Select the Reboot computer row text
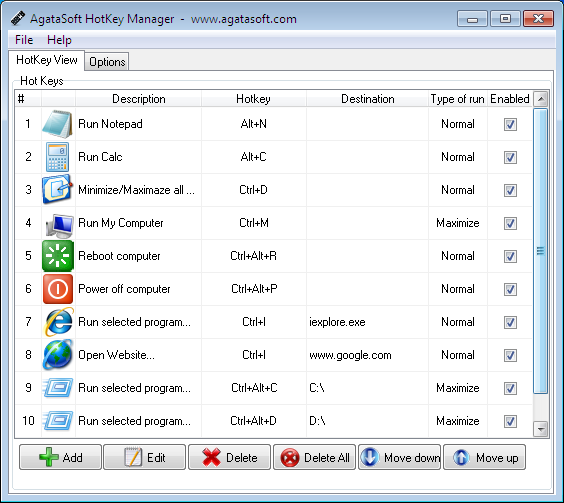 (119, 256)
